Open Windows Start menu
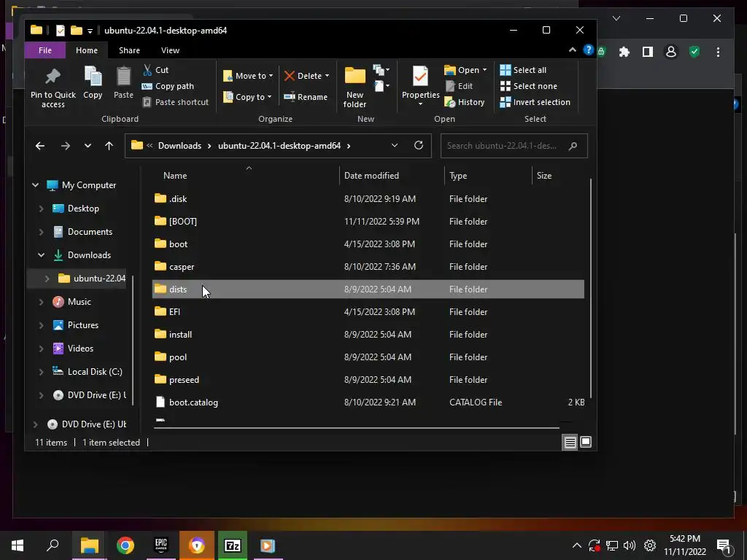Image resolution: width=747 pixels, height=560 pixels. click(x=18, y=545)
